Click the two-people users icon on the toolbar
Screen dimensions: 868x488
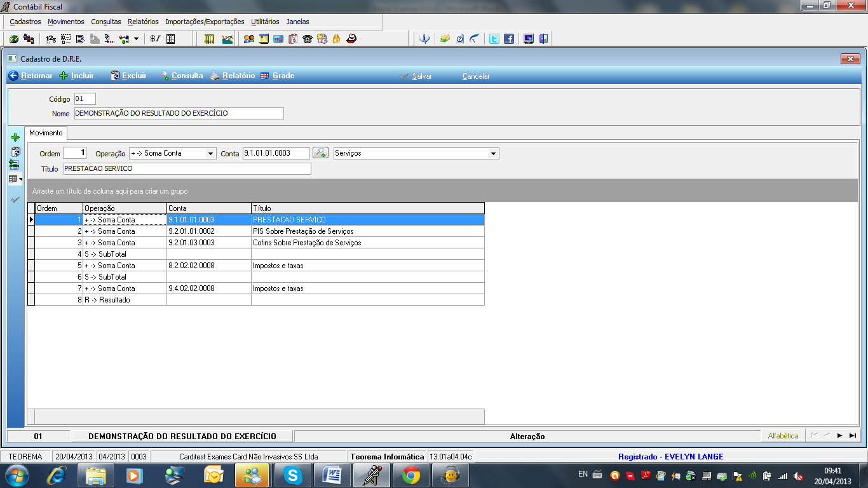pos(249,39)
